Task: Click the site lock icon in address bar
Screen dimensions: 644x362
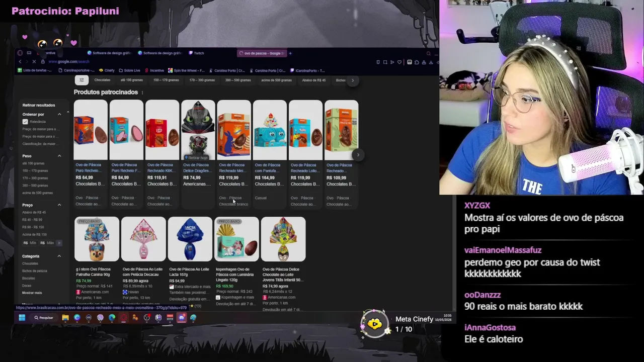Action: coord(43,62)
